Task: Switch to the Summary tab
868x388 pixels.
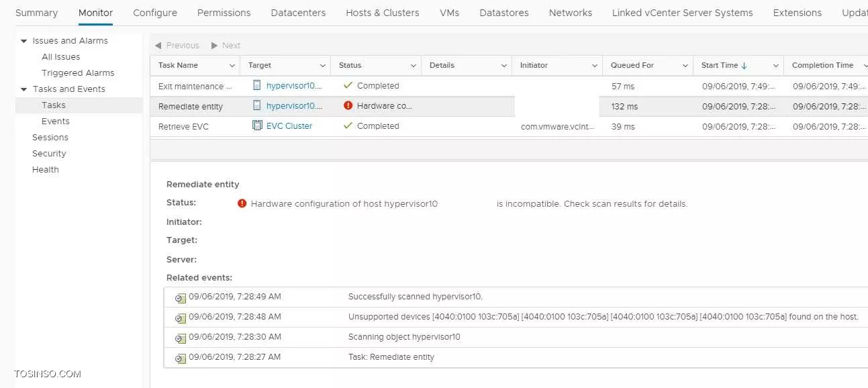Action: pos(36,13)
